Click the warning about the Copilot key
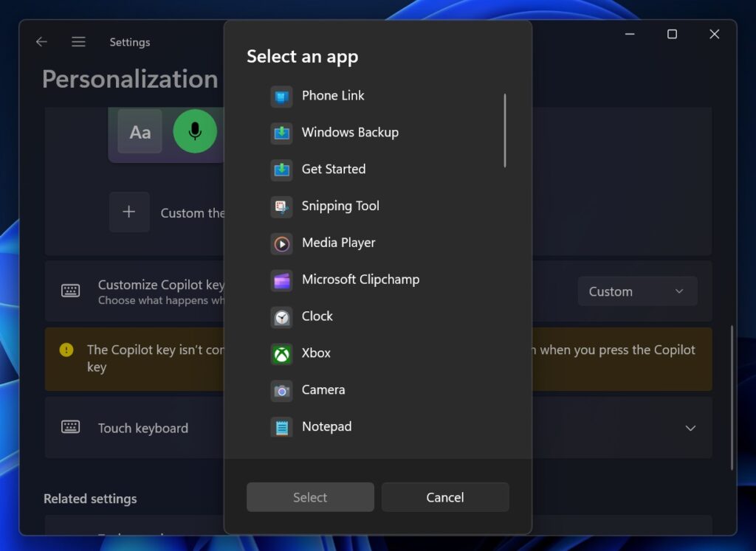This screenshot has height=551, width=756. click(x=148, y=358)
